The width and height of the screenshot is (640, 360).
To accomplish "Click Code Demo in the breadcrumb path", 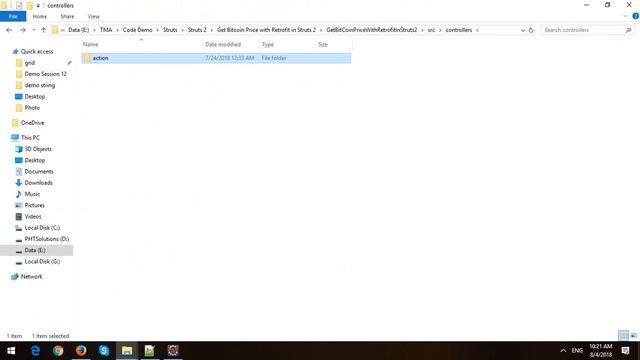I will pyautogui.click(x=138, y=30).
